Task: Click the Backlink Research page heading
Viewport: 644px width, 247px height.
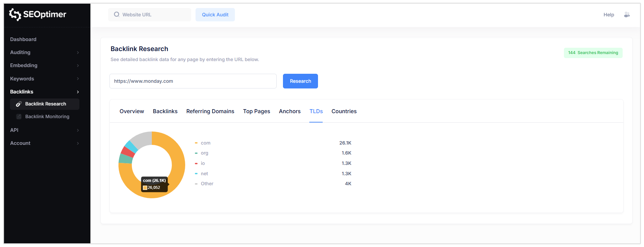Action: (139, 49)
